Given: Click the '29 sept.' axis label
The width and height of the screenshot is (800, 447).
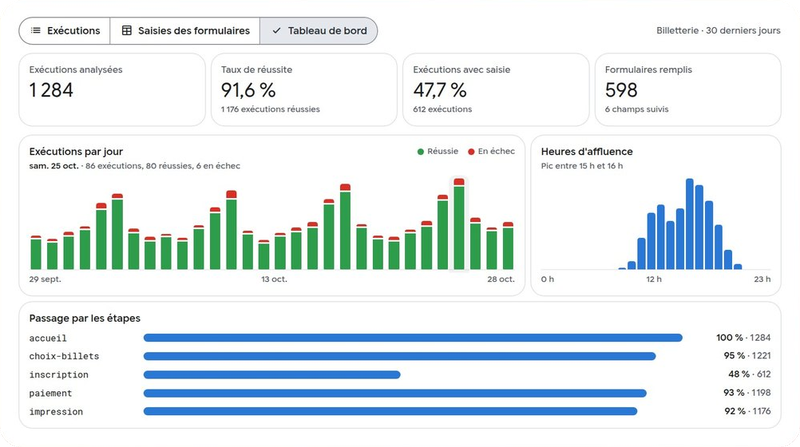Looking at the screenshot, I should point(45,279).
